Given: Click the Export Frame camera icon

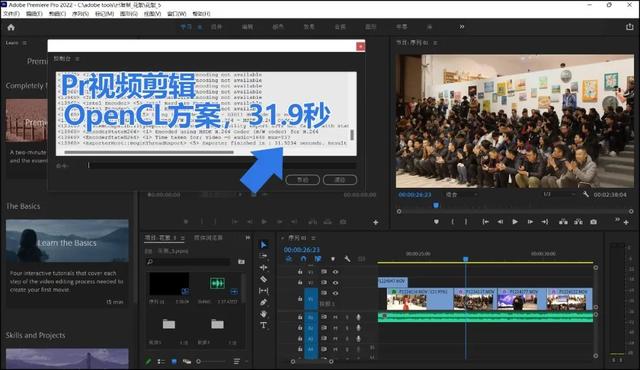Looking at the screenshot, I should point(593,222).
